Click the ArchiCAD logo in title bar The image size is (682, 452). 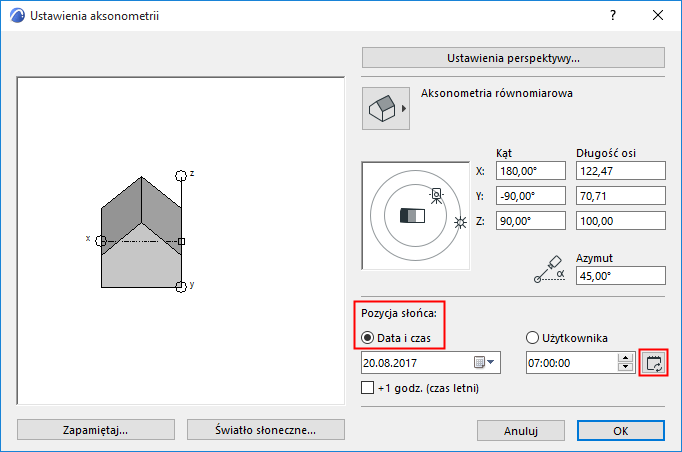(17, 16)
